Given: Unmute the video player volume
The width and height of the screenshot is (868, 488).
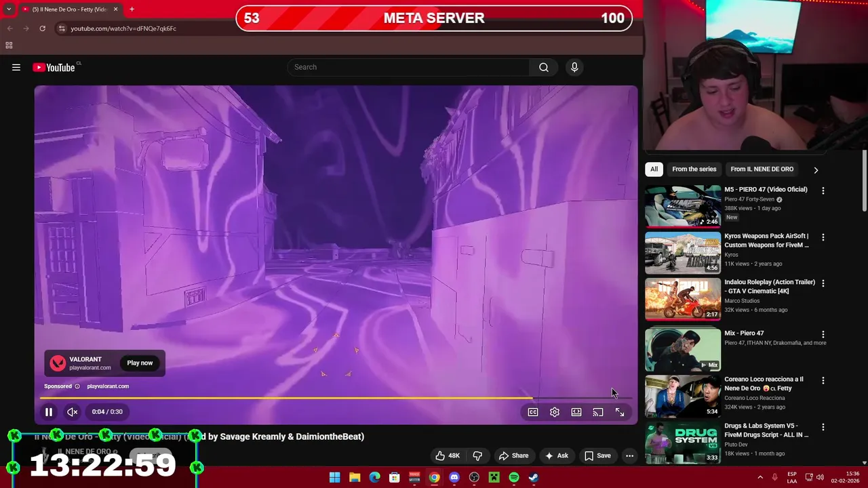Looking at the screenshot, I should [x=73, y=411].
